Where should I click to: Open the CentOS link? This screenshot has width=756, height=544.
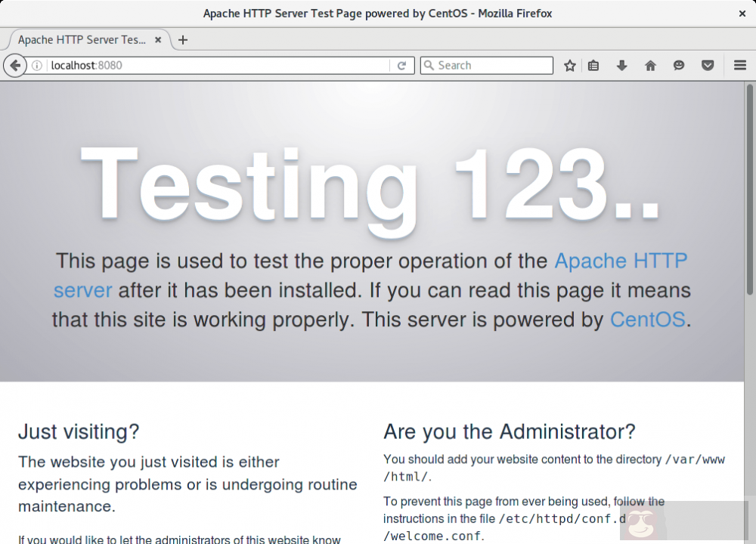coord(647,320)
